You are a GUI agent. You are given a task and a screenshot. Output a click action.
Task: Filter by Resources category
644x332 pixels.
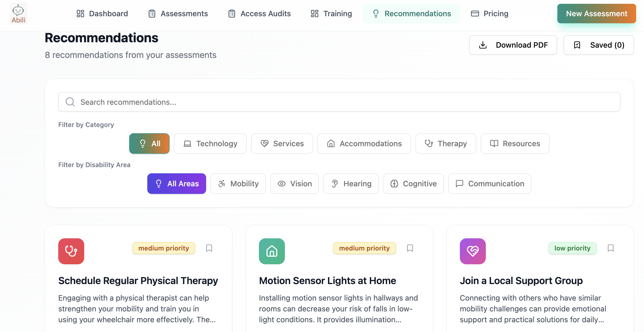point(515,144)
